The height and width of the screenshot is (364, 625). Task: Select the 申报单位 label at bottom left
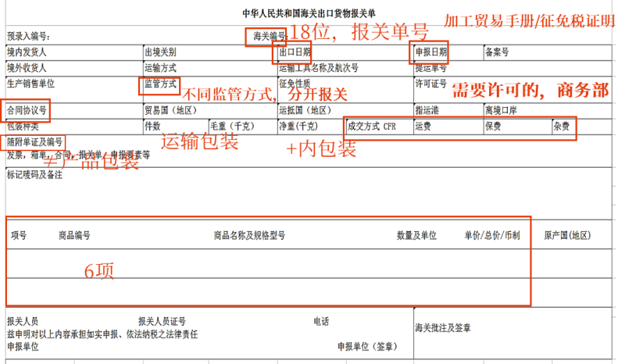click(x=23, y=347)
